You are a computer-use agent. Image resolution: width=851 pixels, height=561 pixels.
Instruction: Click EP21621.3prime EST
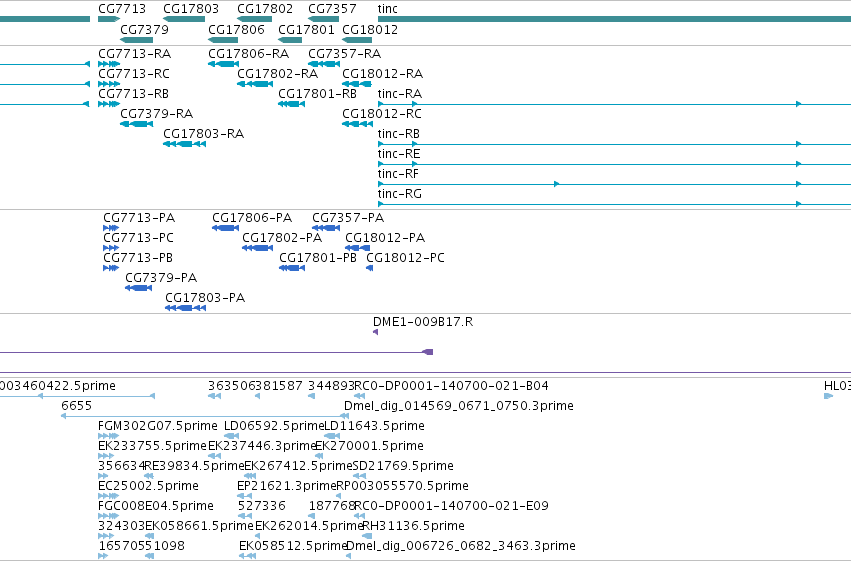[287, 487]
